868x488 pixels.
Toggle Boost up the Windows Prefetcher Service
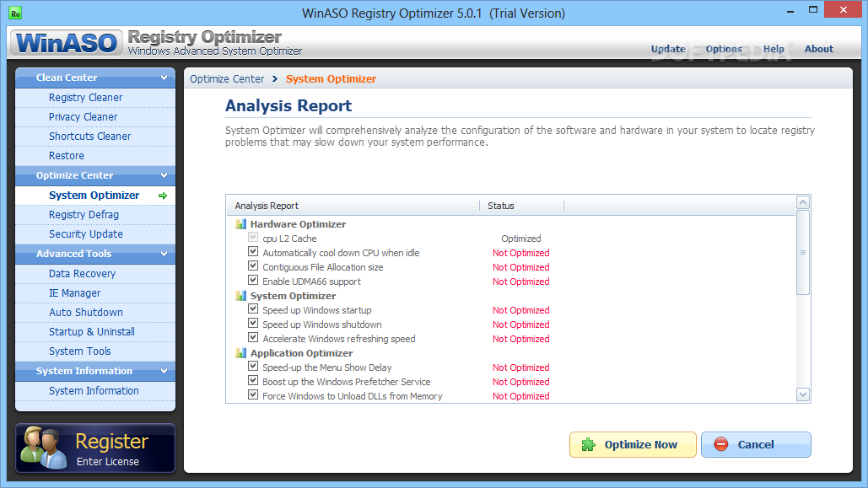click(x=253, y=381)
